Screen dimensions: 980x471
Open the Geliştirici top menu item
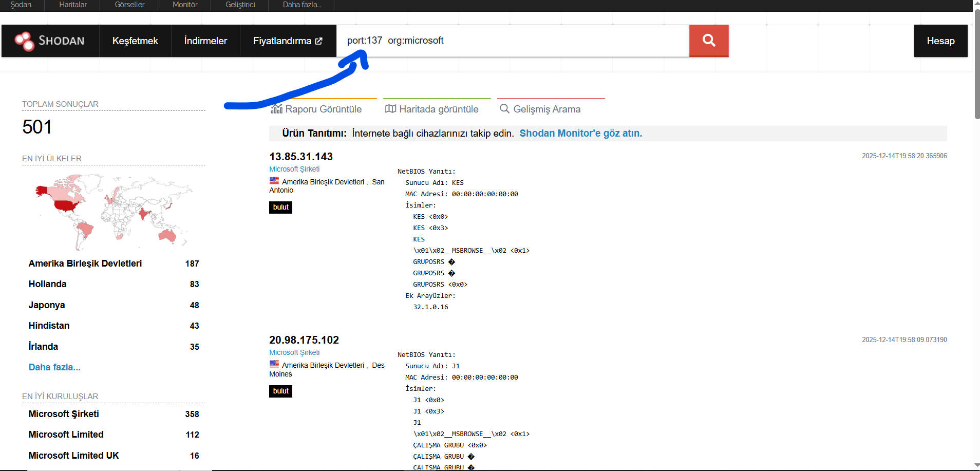tap(240, 5)
